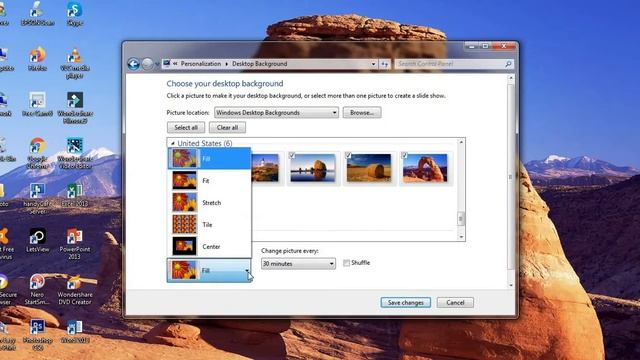
Task: Enable the Shuffle checkbox
Action: tap(347, 263)
